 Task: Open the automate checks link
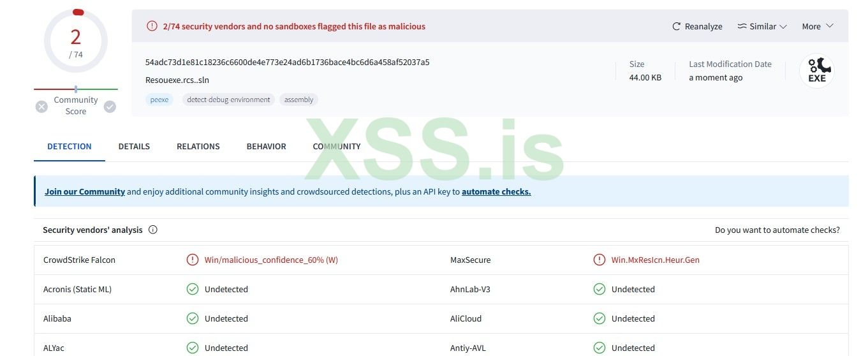pos(496,191)
